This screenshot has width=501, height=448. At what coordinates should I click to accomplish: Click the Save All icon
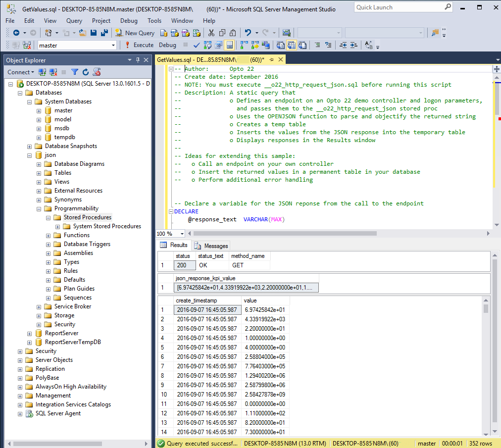tap(104, 33)
